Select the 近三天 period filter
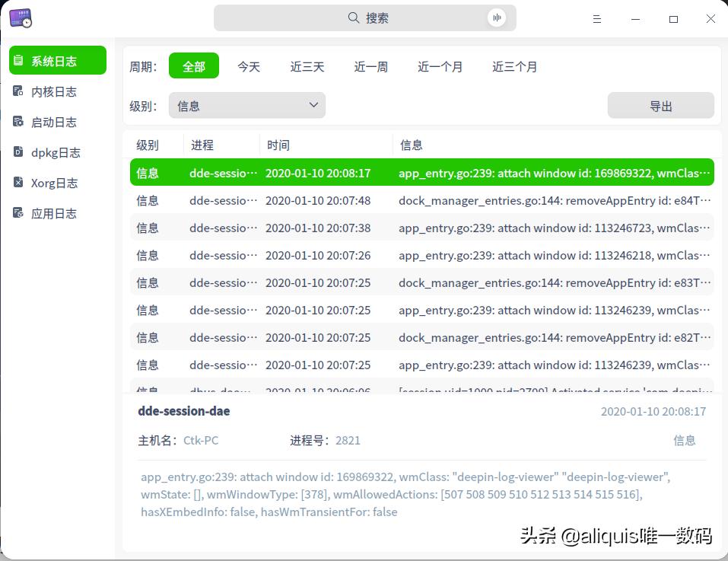Viewport: 728px width, 561px height. point(307,66)
